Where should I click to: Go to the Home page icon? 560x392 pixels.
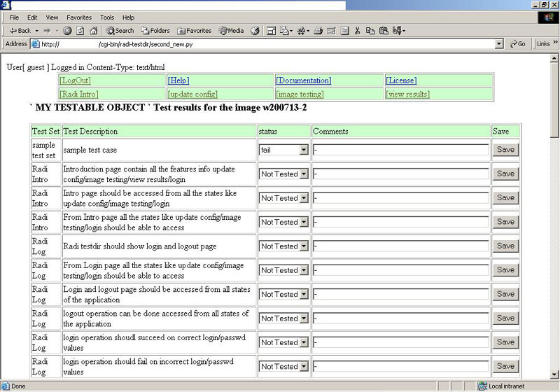94,31
